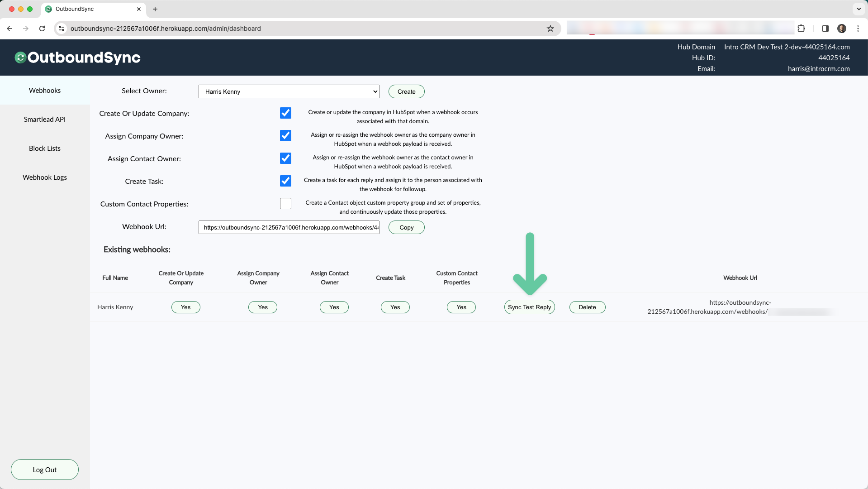The height and width of the screenshot is (489, 868).
Task: Delete the Harris Kenny webhook
Action: click(587, 307)
